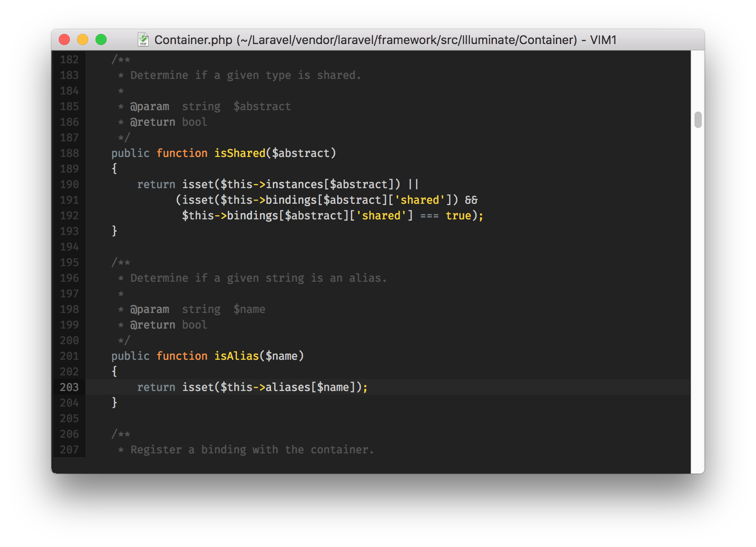Screen dimensions: 756x547
Task: Click 'Determine if a given string is an alias.' comment
Action: tap(259, 278)
